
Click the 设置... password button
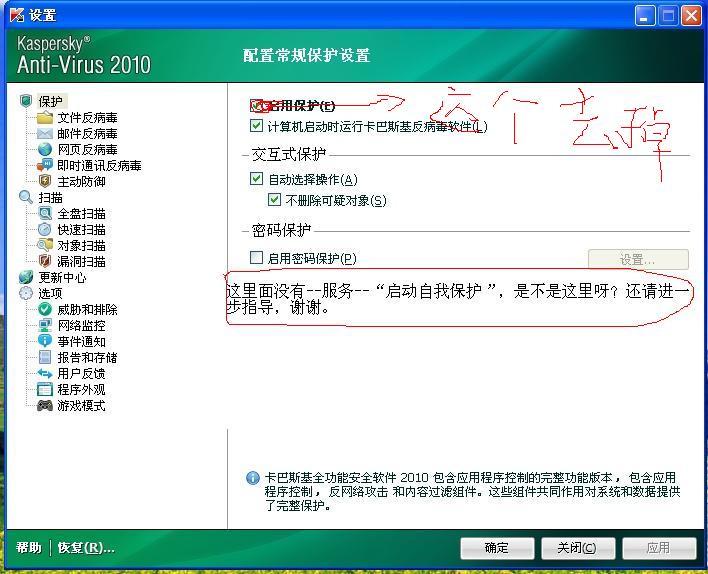(x=638, y=259)
